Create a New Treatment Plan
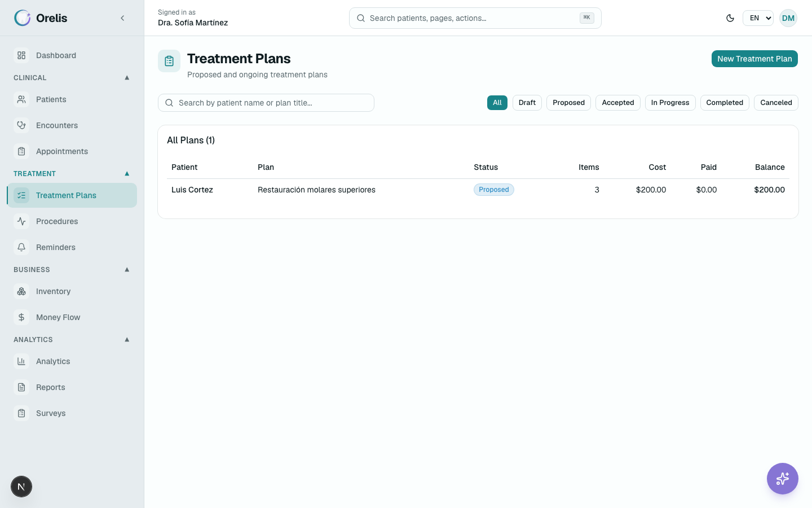The image size is (812, 508). coord(754,59)
